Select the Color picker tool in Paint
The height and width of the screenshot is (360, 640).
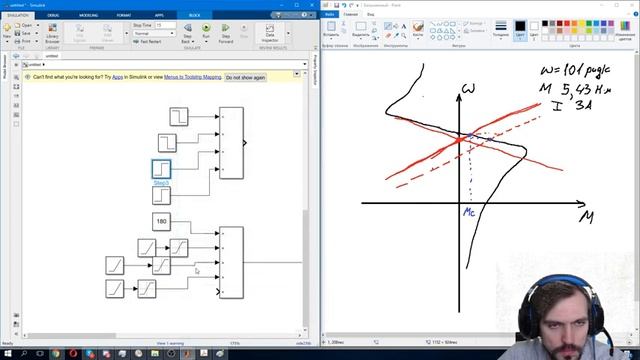pyautogui.click(x=396, y=36)
